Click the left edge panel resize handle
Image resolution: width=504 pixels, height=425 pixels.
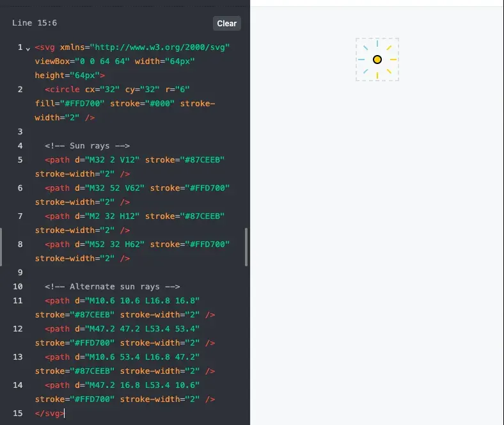point(1,247)
